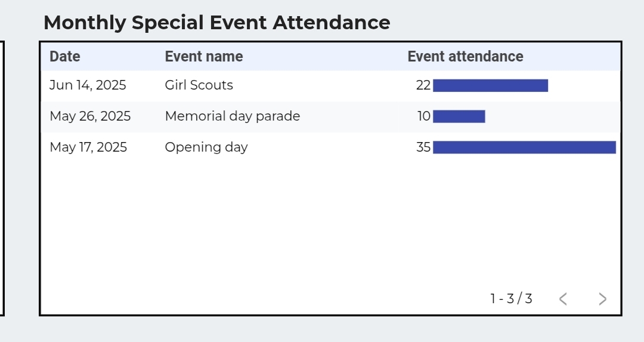
Task: Click the Girl Scouts attendance bar
Action: pos(490,85)
